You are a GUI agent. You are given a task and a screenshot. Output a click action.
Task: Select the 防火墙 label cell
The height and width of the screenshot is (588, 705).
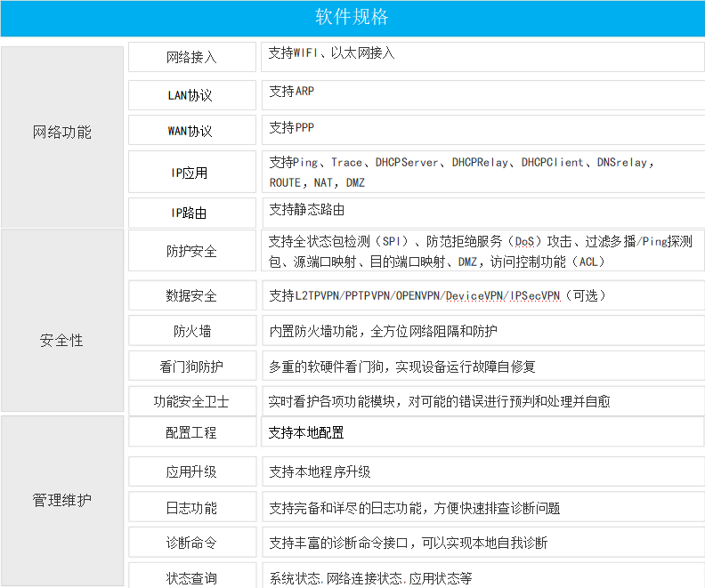point(191,331)
